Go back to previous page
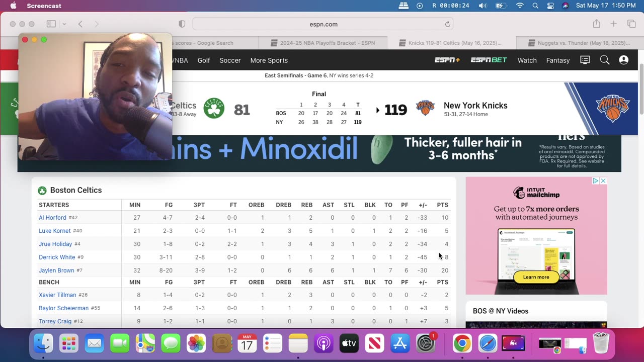The width and height of the screenshot is (644, 362). point(80,24)
